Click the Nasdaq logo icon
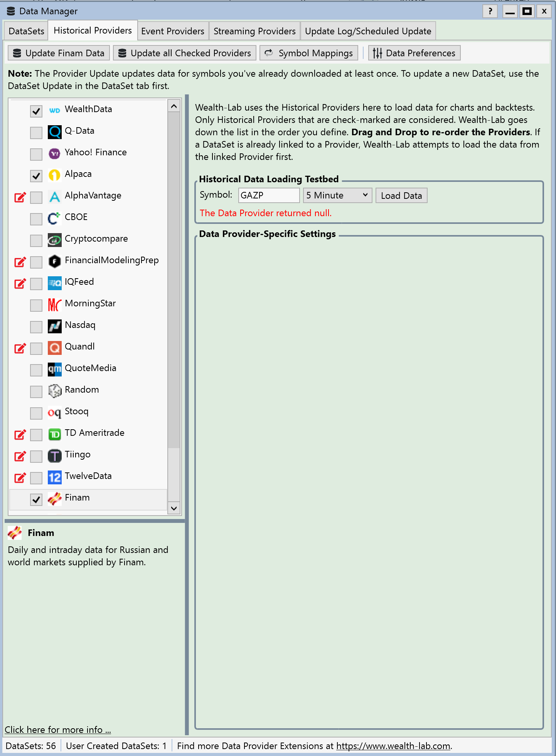 [x=54, y=326]
